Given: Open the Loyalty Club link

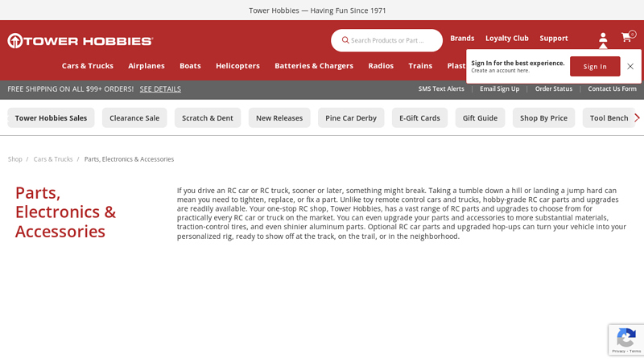Looking at the screenshot, I should pos(506,38).
